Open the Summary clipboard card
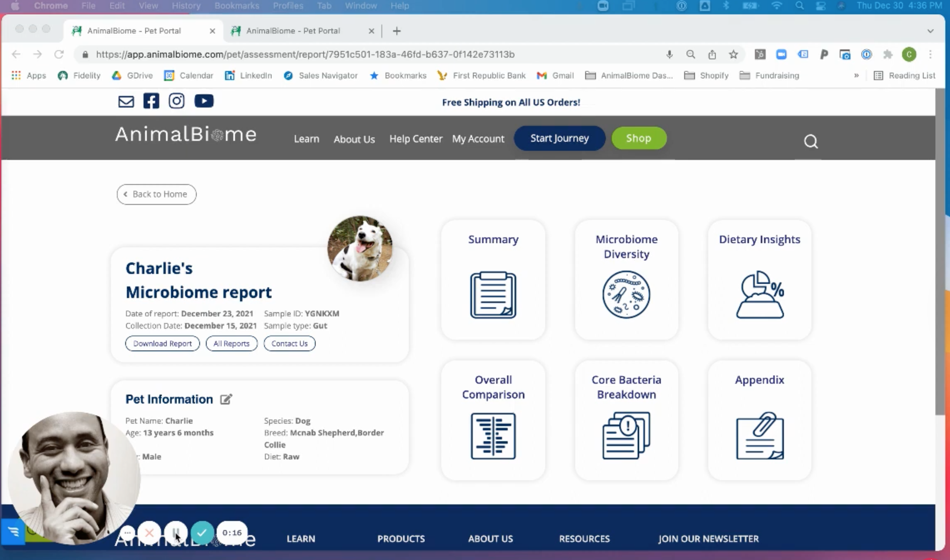Image resolution: width=950 pixels, height=560 pixels. coord(493,280)
